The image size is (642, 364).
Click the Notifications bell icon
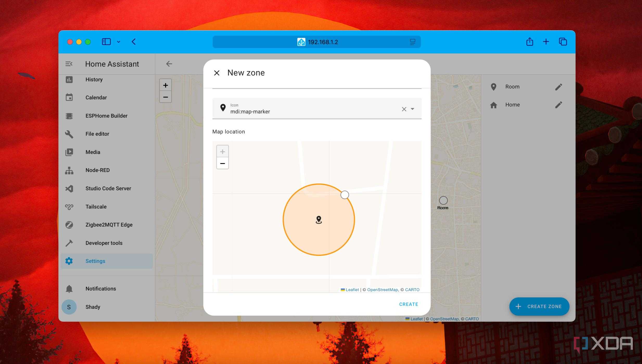pyautogui.click(x=69, y=289)
